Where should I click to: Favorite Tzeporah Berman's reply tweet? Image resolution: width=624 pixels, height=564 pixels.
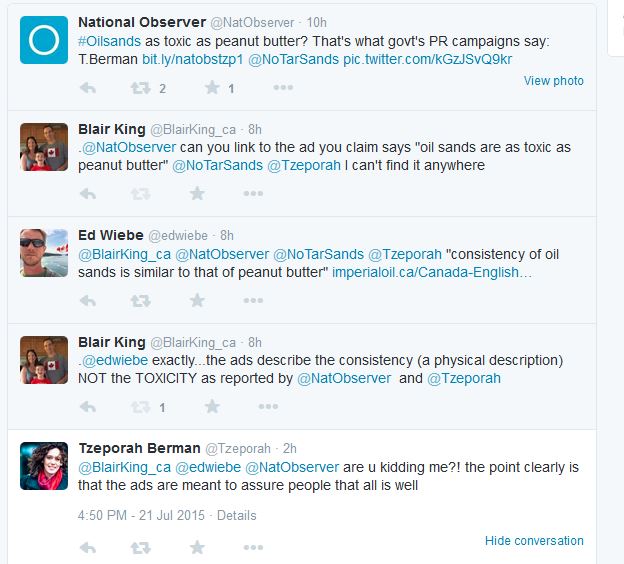tap(198, 547)
